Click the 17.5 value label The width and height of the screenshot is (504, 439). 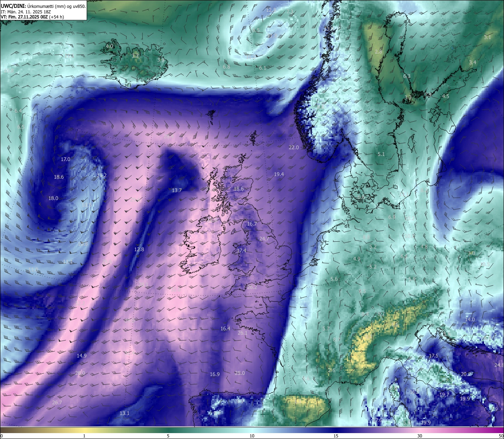click(x=434, y=356)
